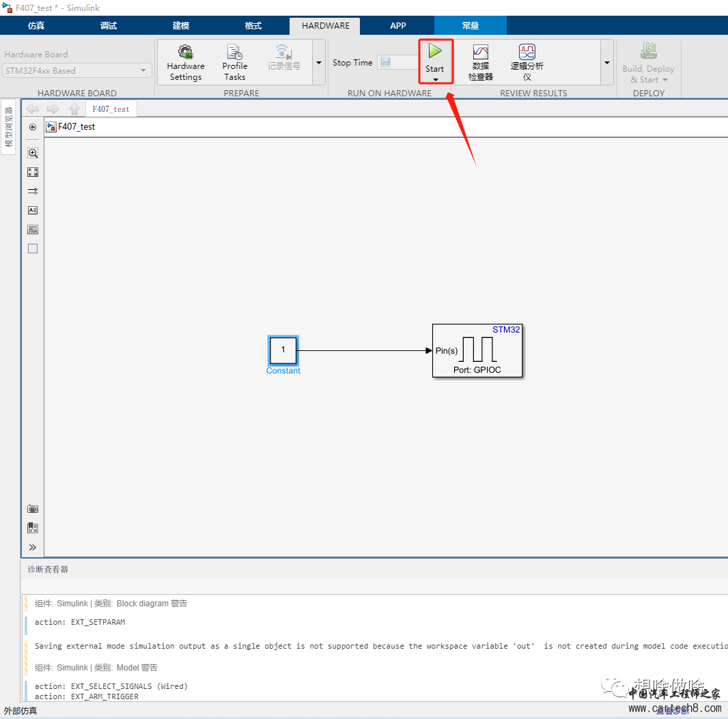Select the Constant block
This screenshot has height=719, width=728.
click(283, 350)
